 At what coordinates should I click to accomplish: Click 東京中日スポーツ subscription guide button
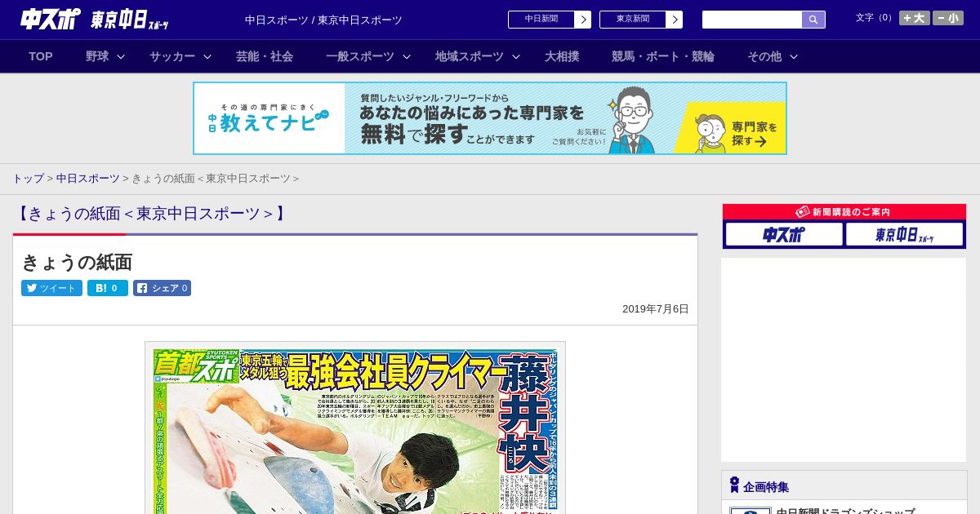(904, 234)
